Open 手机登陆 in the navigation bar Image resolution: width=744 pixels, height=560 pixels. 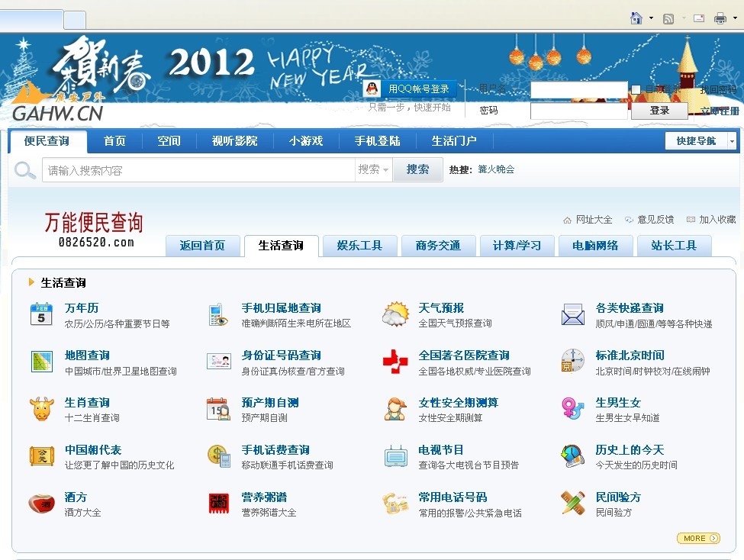pyautogui.click(x=377, y=141)
